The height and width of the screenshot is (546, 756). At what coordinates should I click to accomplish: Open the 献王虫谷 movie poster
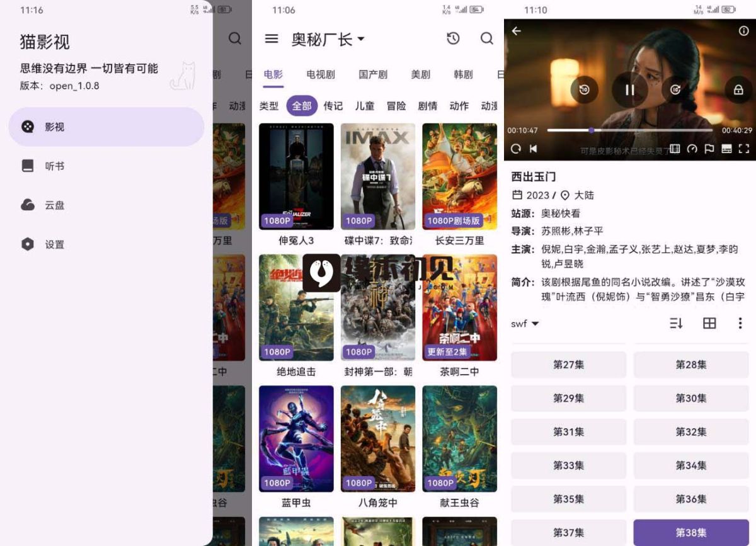(460, 439)
